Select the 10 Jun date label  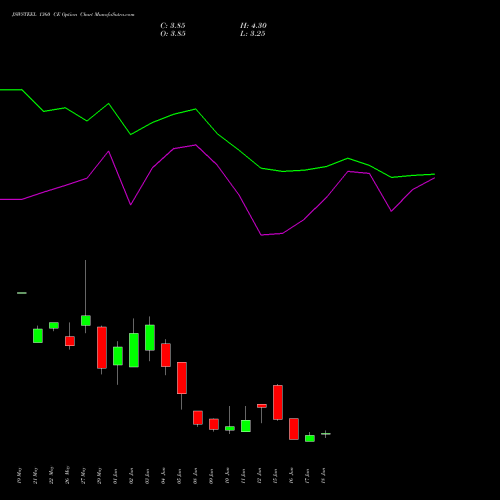228,476
